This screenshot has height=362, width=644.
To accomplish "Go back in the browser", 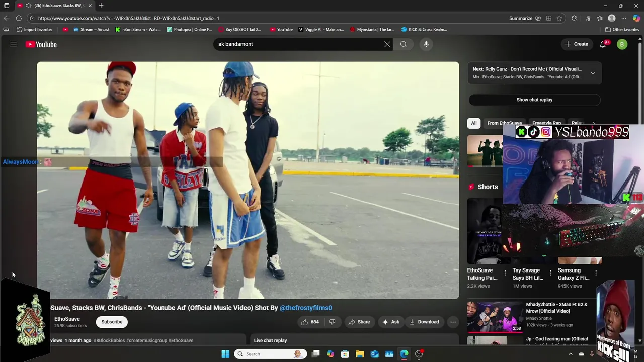I will 7,18.
